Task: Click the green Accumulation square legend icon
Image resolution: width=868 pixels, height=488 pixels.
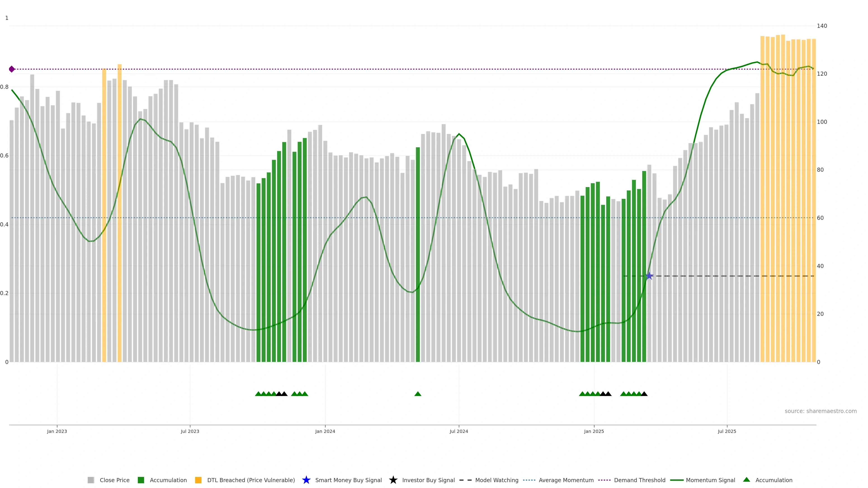Action: click(141, 480)
